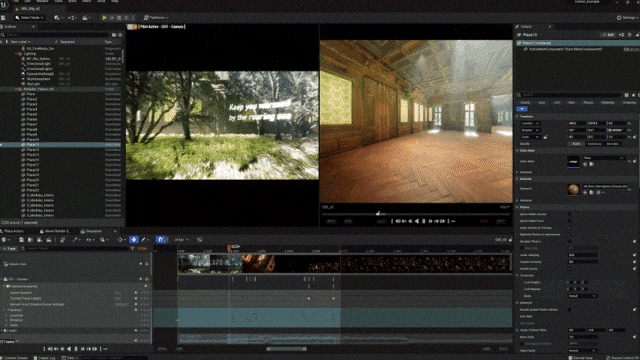
Task: Create a new folder in the Outliner
Action: tap(114, 35)
